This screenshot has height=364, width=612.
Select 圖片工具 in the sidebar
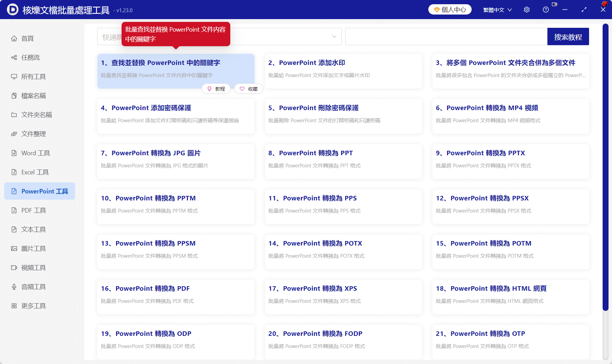(40, 249)
